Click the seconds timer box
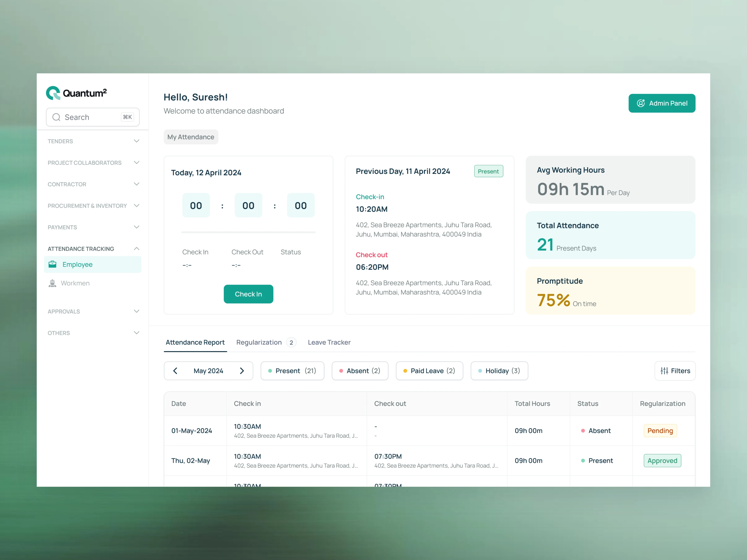 [x=301, y=205]
